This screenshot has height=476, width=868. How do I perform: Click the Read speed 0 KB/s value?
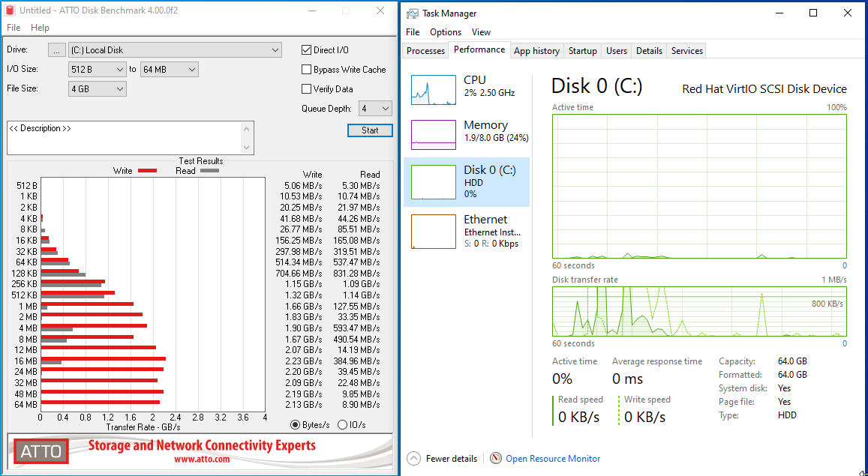pyautogui.click(x=578, y=418)
